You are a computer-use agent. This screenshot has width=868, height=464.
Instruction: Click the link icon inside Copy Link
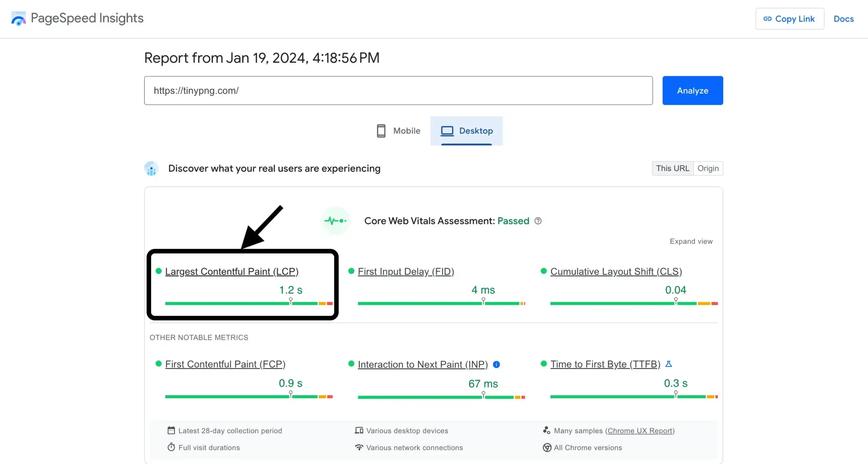click(x=767, y=19)
